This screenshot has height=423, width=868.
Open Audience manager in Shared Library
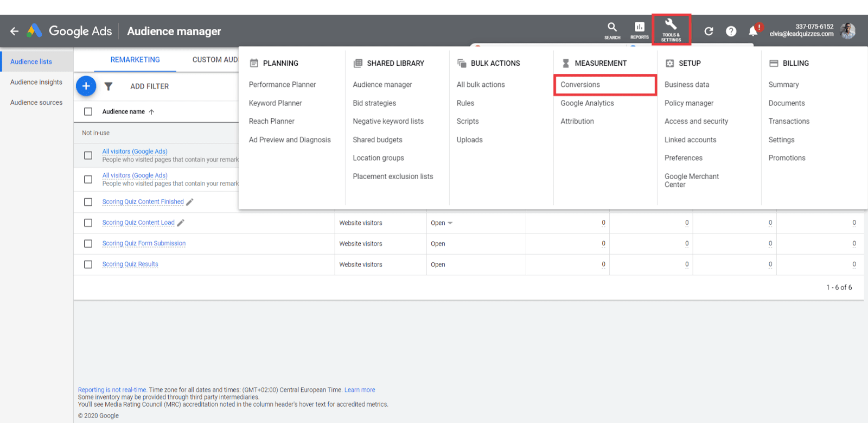[x=382, y=85]
